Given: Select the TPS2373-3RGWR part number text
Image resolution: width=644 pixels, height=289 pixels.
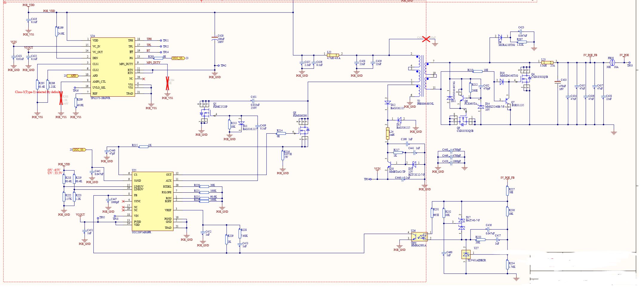Looking at the screenshot, I should [100, 98].
